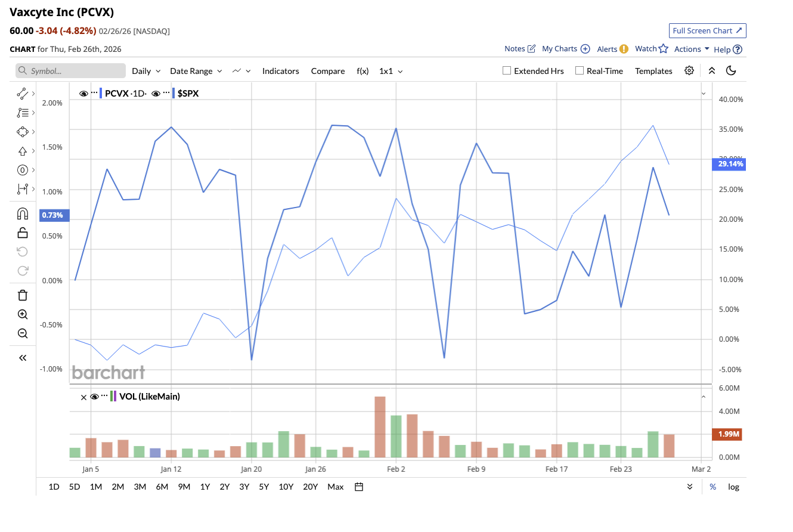Hide the $SPX comparison series
This screenshot has height=532, width=793.
pyautogui.click(x=156, y=93)
